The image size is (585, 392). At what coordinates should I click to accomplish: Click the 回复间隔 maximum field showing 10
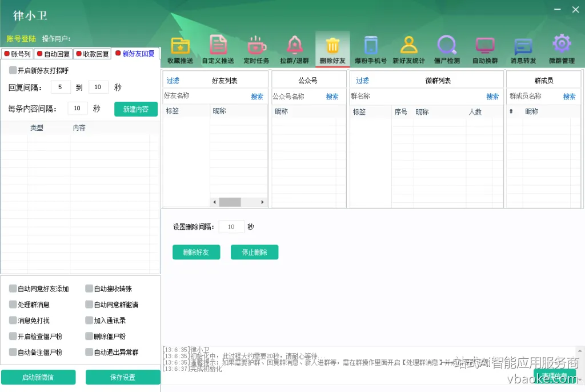(98, 87)
